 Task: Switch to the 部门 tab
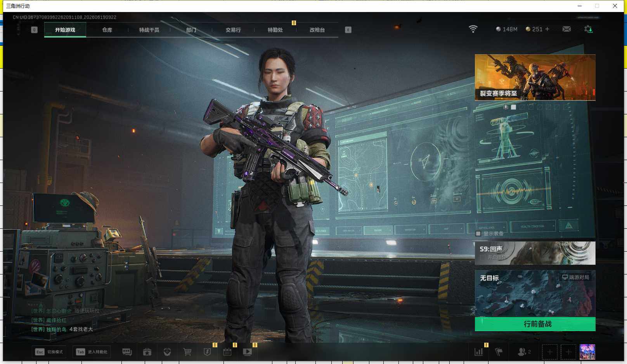[x=191, y=30]
